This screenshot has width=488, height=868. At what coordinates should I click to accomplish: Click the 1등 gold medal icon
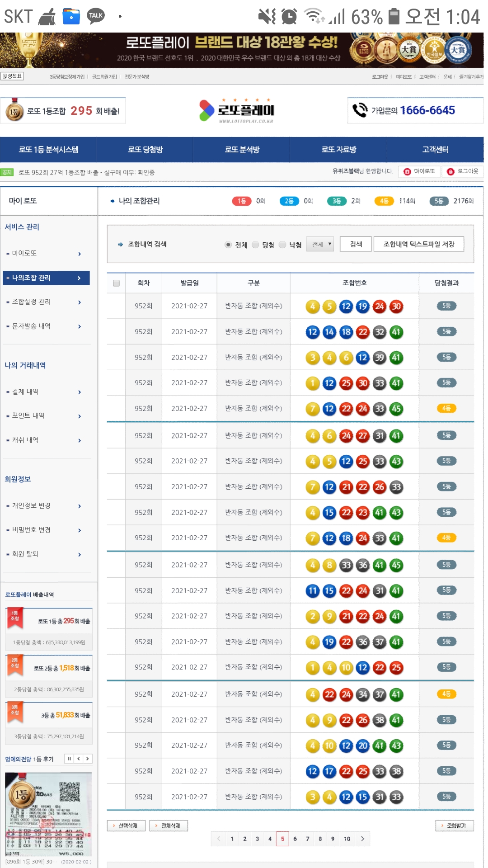coord(15,111)
